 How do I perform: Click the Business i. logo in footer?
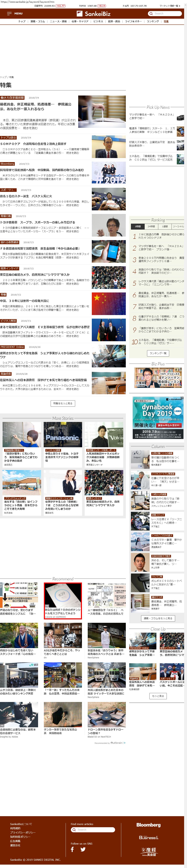149,837
